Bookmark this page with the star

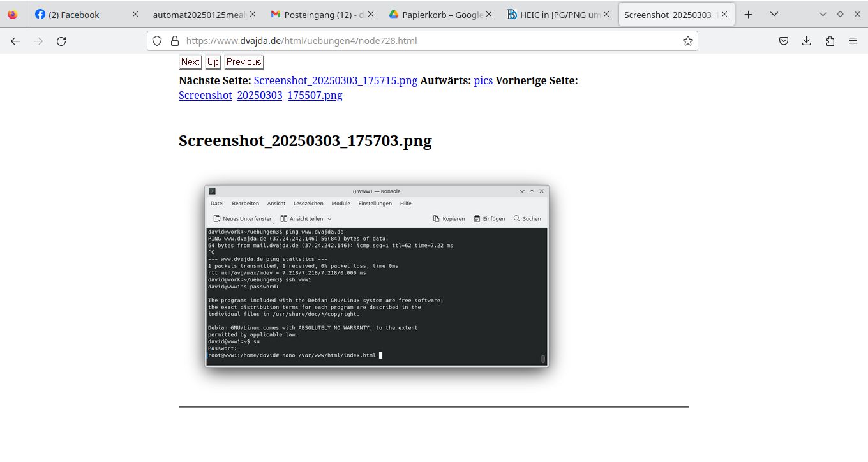[687, 41]
